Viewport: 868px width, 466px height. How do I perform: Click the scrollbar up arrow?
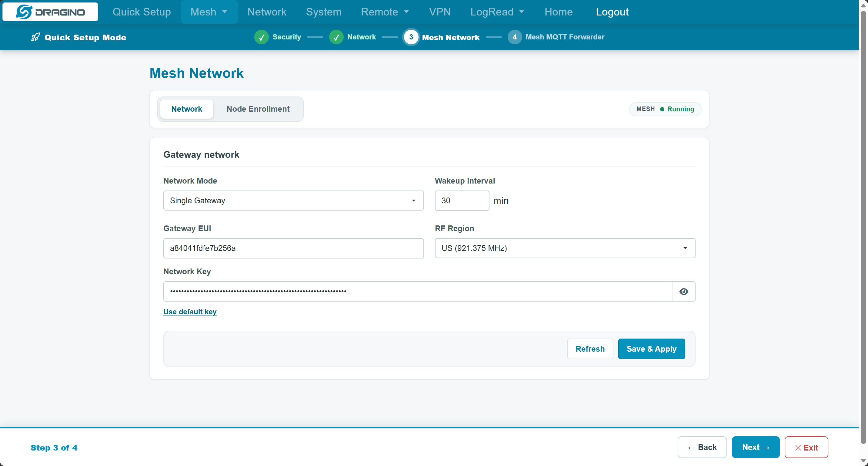coord(863,5)
